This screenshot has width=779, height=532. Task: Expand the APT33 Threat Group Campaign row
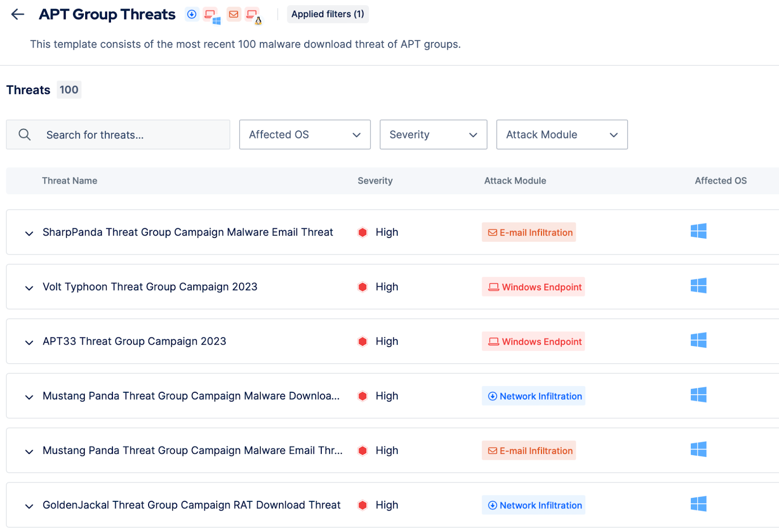pos(29,342)
